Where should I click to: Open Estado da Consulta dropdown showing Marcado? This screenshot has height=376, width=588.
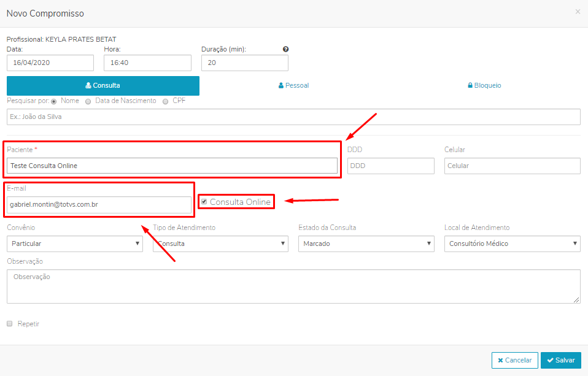point(366,244)
